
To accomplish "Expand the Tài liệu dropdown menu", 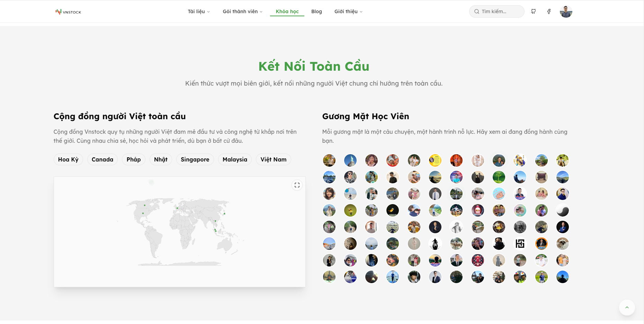I will coord(199,11).
